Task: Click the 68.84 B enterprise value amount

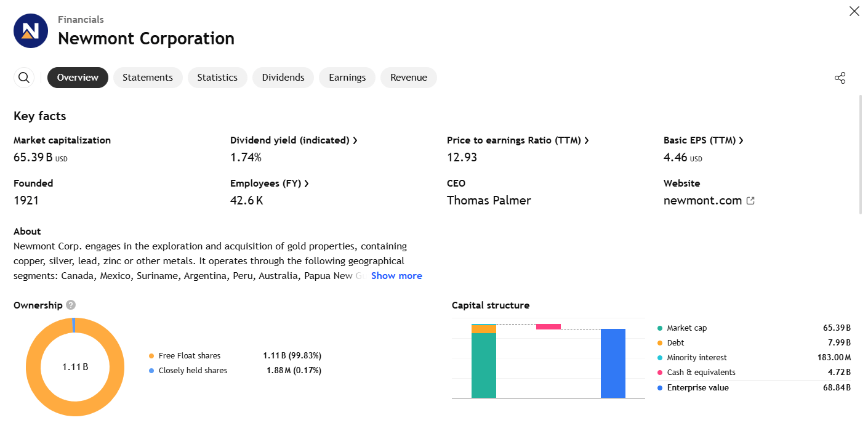Action: [x=837, y=388]
